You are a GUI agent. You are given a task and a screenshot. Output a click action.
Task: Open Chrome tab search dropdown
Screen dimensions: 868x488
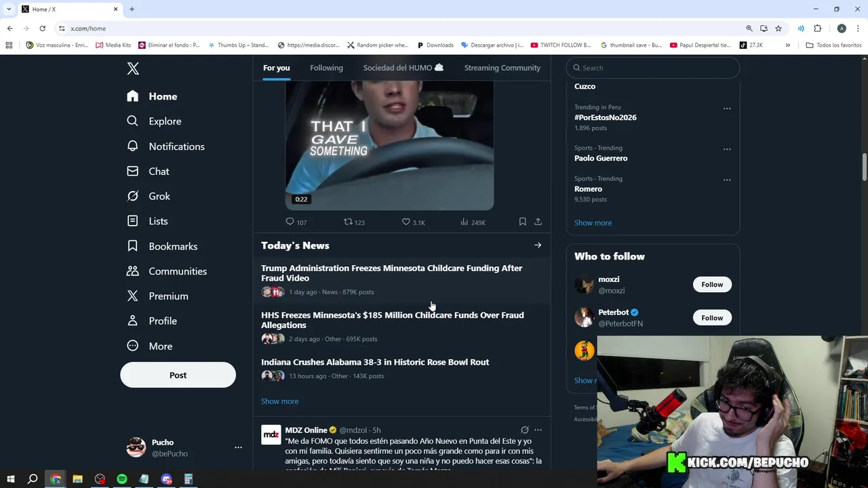click(8, 9)
